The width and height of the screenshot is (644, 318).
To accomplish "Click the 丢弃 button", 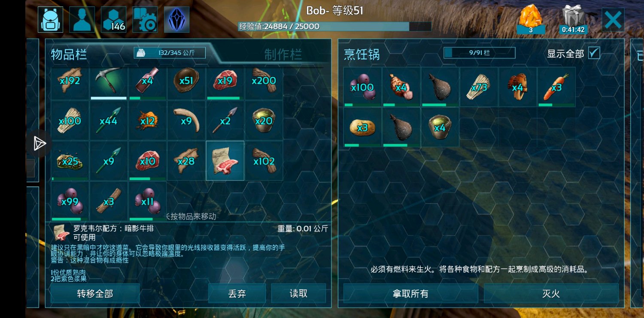I will point(237,294).
